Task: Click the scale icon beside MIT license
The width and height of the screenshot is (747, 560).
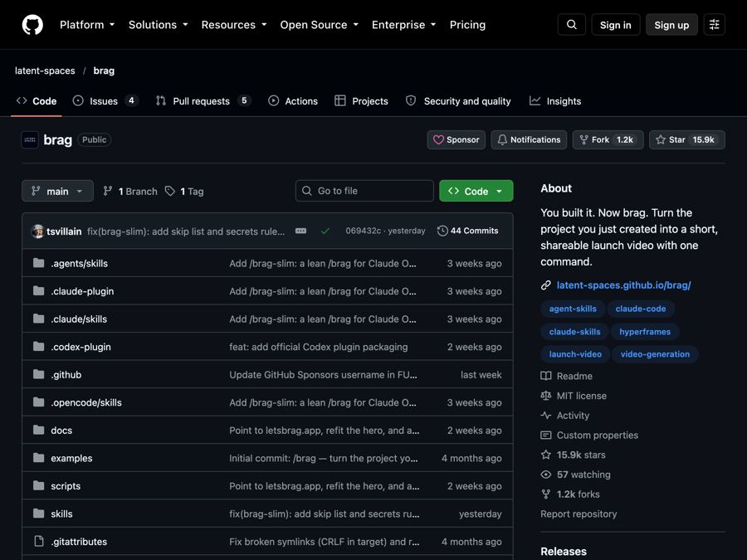Action: pyautogui.click(x=546, y=396)
